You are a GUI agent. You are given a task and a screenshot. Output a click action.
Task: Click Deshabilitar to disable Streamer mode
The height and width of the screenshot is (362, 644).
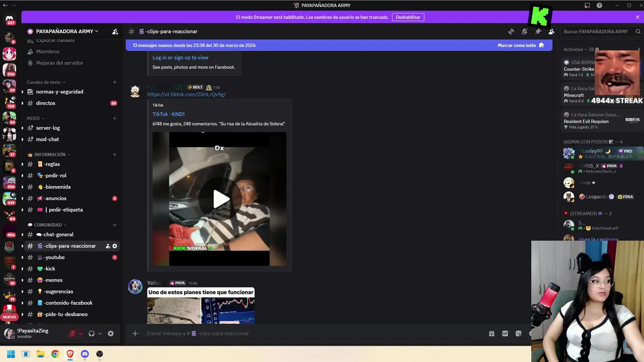(x=408, y=17)
